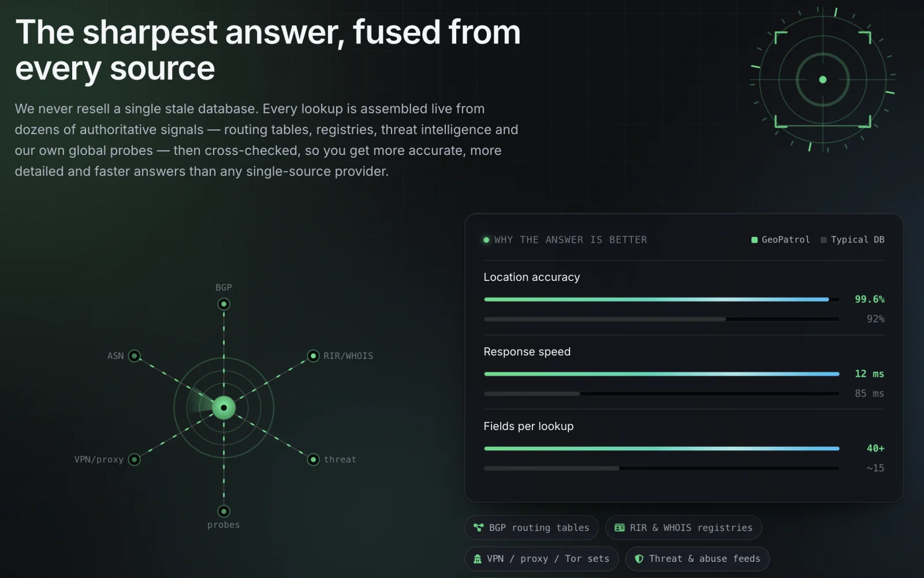Screen dimensions: 924x578
Task: Open the RIR & WHOIS registries chip
Action: [x=683, y=528]
